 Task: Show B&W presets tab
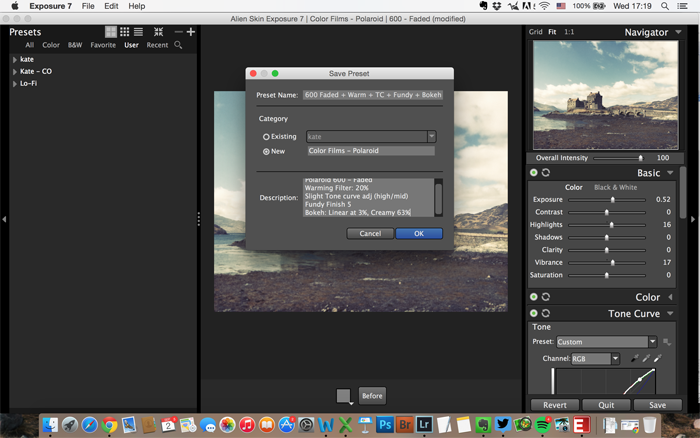(x=75, y=45)
